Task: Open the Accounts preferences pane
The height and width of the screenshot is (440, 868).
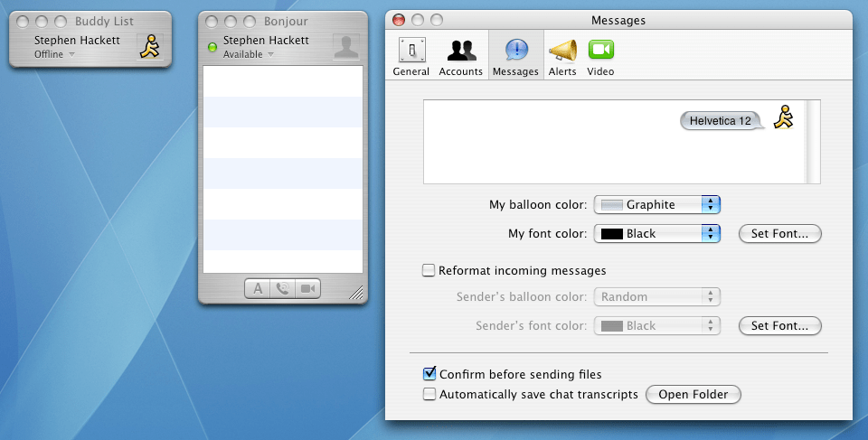Action: [x=460, y=56]
